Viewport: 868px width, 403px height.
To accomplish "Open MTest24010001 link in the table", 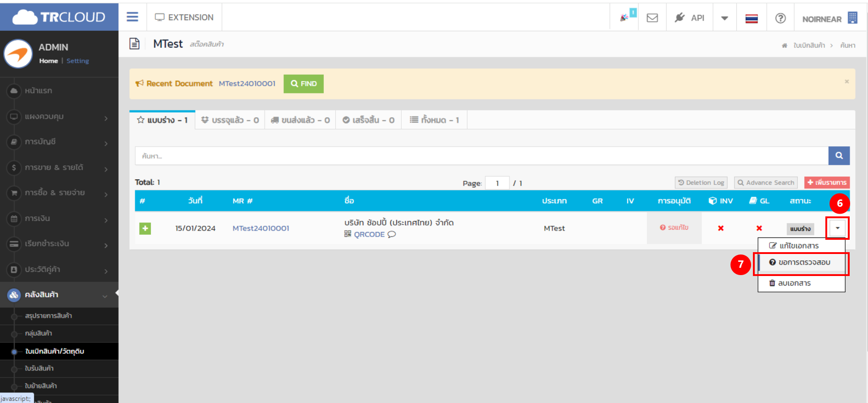I will 261,228.
